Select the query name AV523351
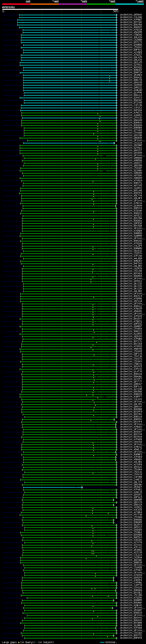 (8, 7)
